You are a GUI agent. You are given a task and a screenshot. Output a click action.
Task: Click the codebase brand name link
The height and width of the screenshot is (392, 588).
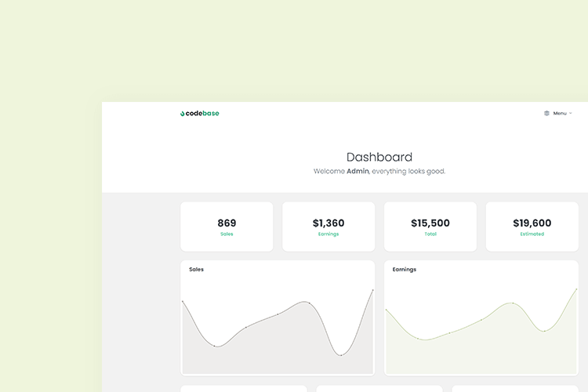[x=202, y=113]
